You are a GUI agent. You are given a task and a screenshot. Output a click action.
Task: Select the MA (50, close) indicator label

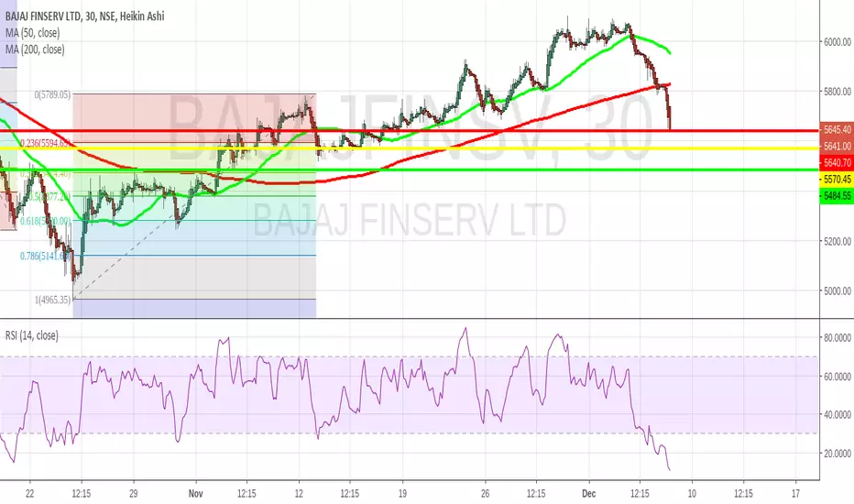pos(33,33)
